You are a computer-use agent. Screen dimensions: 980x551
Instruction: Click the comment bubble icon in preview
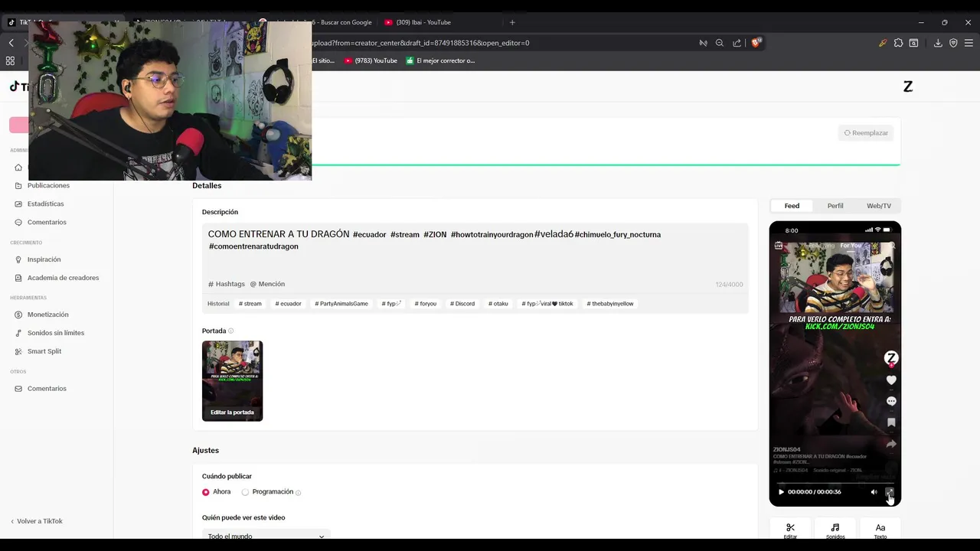coord(891,401)
